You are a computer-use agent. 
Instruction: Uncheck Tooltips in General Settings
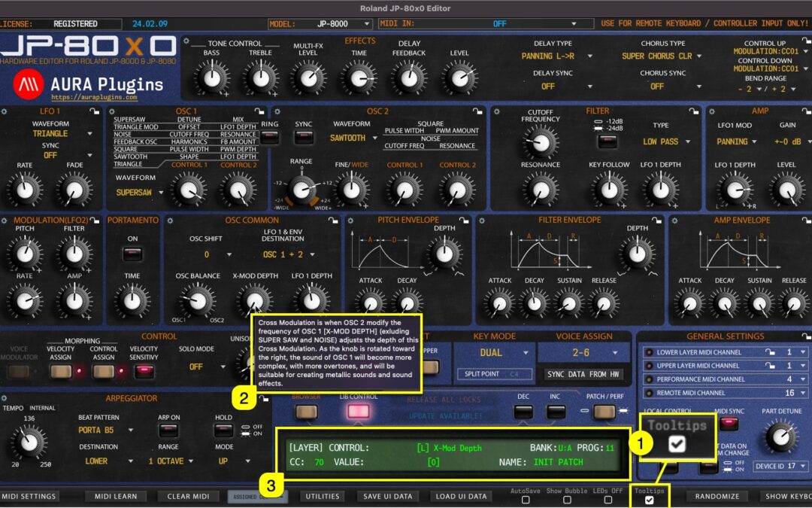click(x=678, y=443)
